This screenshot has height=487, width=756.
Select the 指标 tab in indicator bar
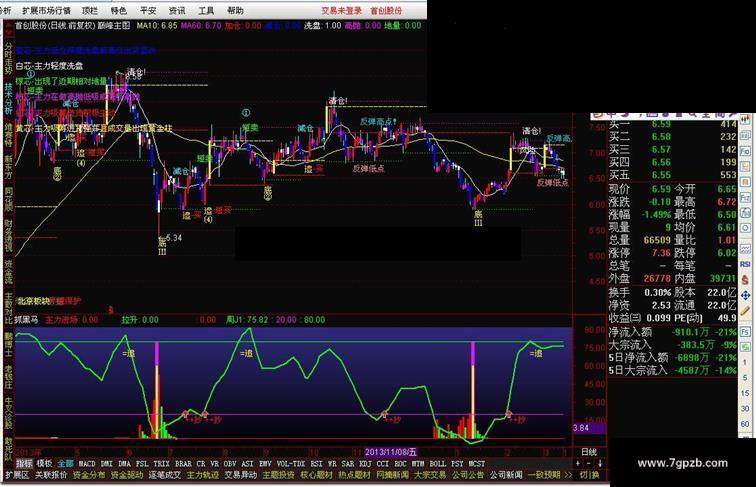point(24,463)
